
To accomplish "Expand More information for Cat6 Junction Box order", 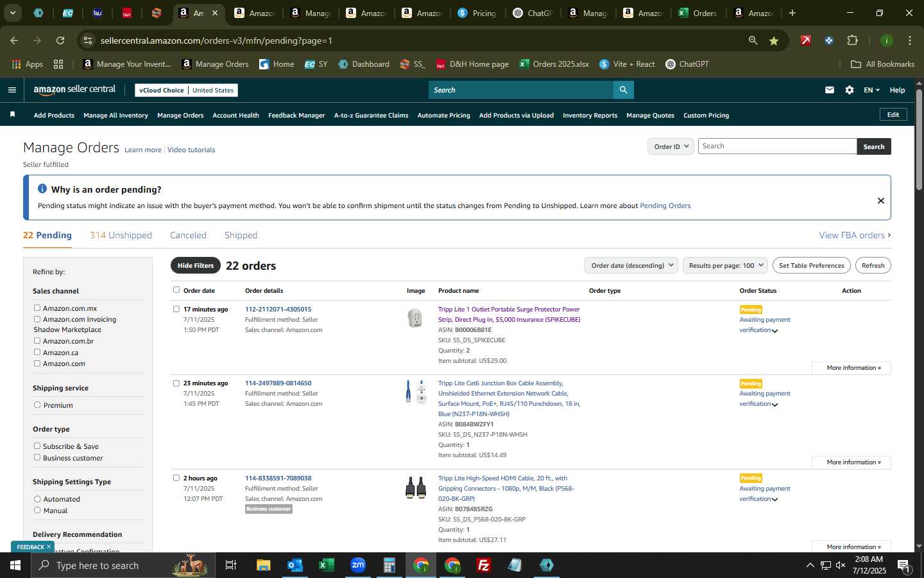I will (x=851, y=462).
